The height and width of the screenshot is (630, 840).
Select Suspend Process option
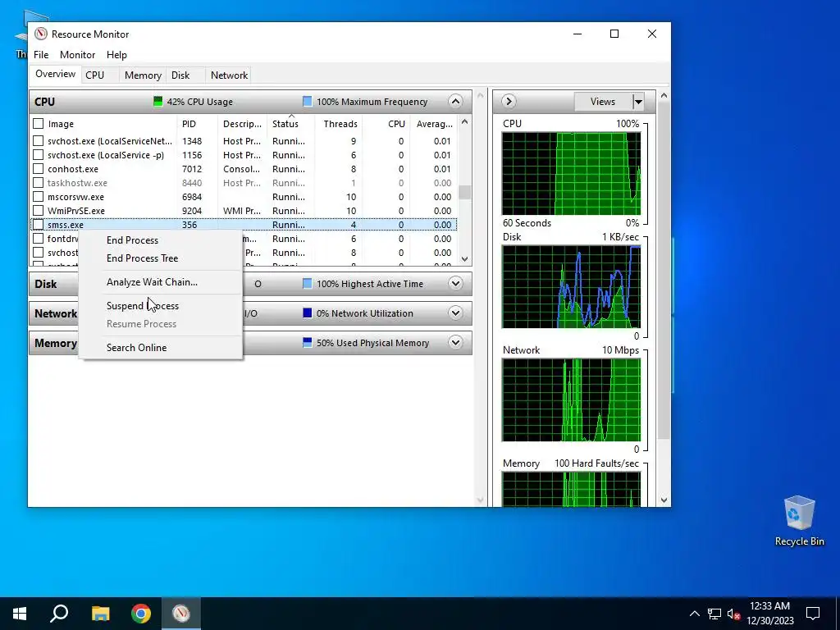[x=143, y=306]
